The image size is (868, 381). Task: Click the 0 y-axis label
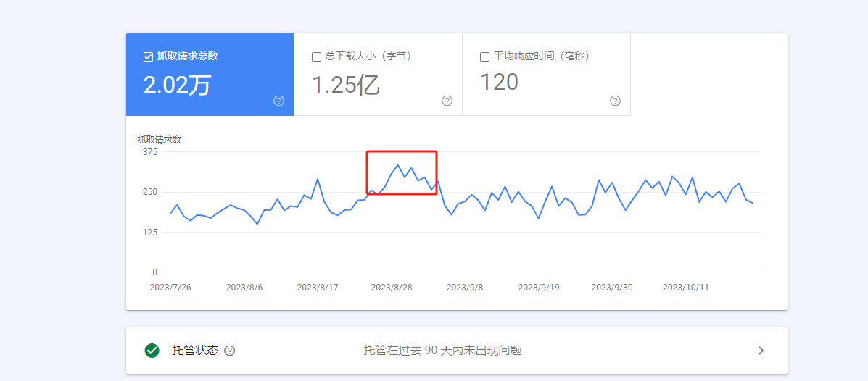pyautogui.click(x=155, y=272)
